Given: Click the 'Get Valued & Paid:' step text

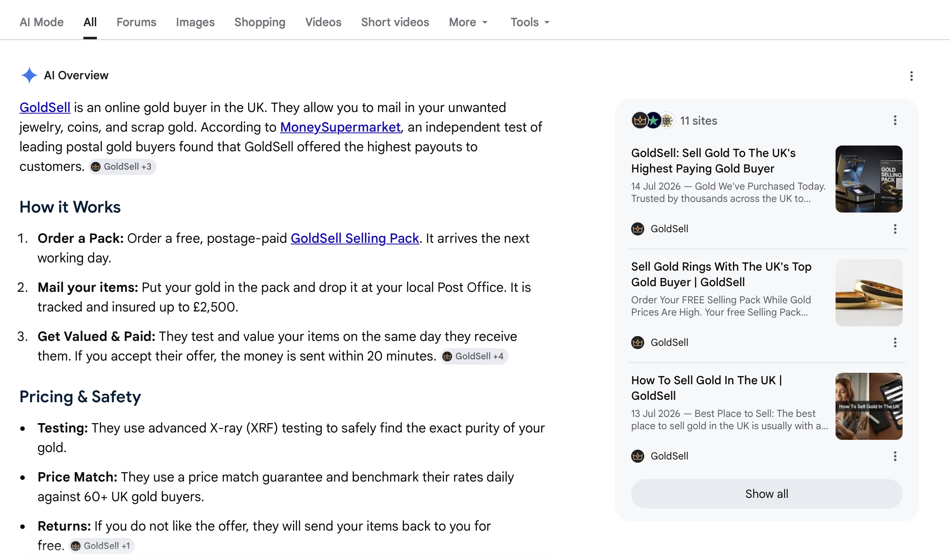Looking at the screenshot, I should tap(96, 336).
